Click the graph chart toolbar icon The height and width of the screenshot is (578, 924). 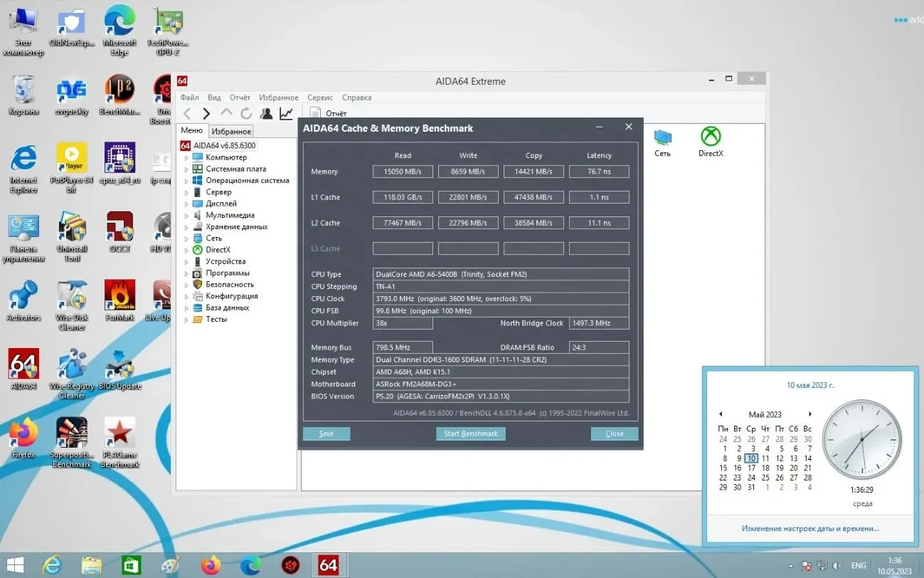pos(286,114)
